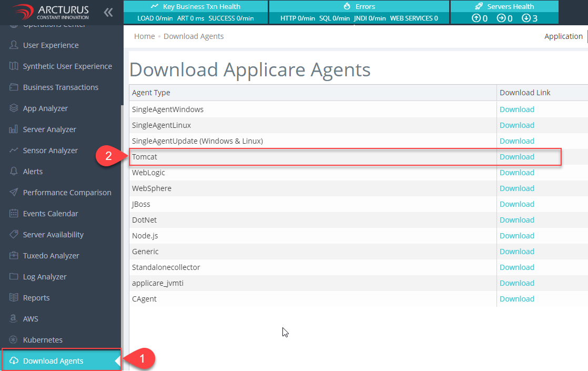
Task: Click the Tuxedo Analyzer briefcase icon
Action: click(x=14, y=255)
